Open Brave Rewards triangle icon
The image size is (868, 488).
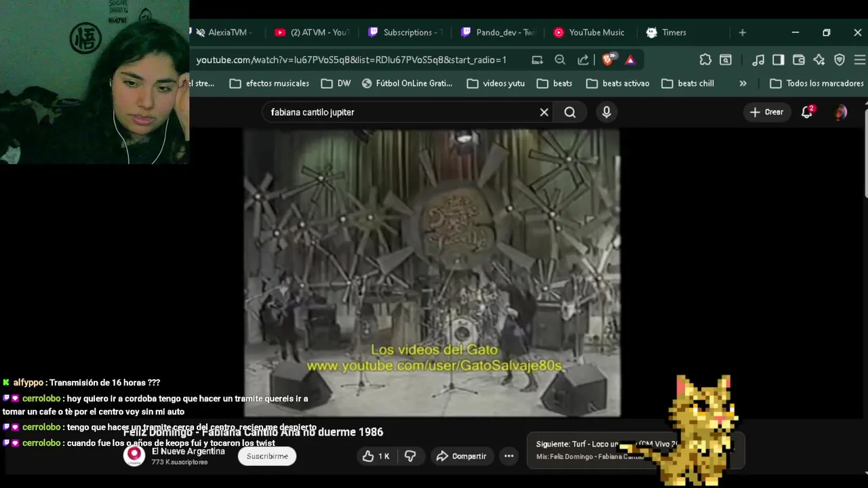pyautogui.click(x=631, y=60)
